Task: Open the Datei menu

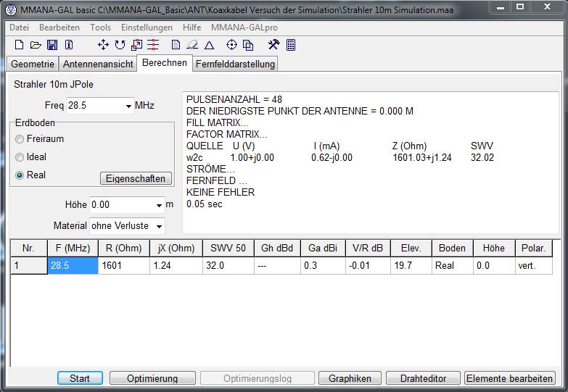Action: (19, 28)
